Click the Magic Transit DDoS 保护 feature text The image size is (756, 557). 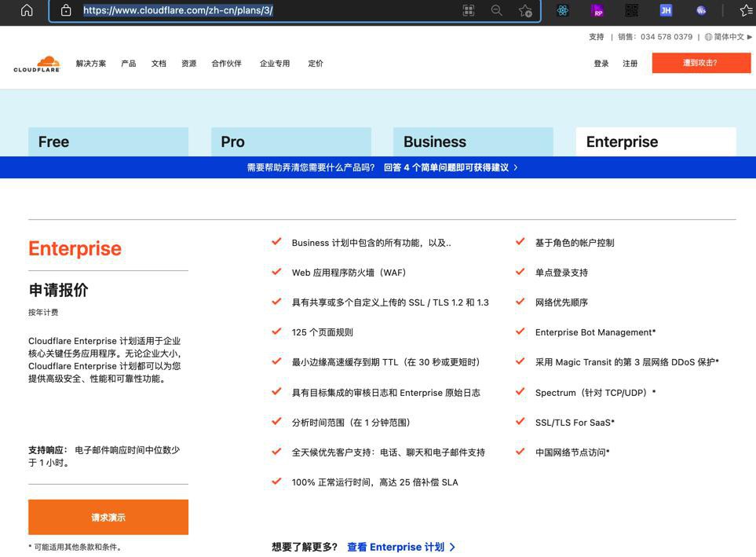click(626, 362)
